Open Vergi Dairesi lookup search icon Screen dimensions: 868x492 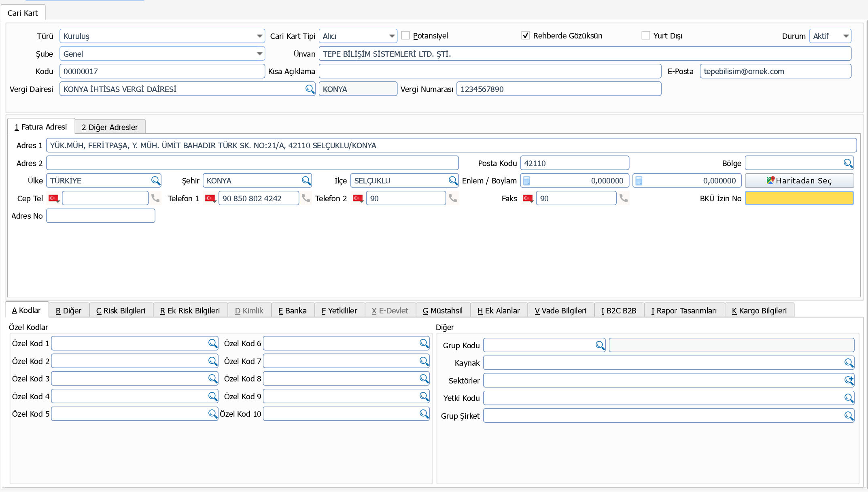click(x=310, y=89)
